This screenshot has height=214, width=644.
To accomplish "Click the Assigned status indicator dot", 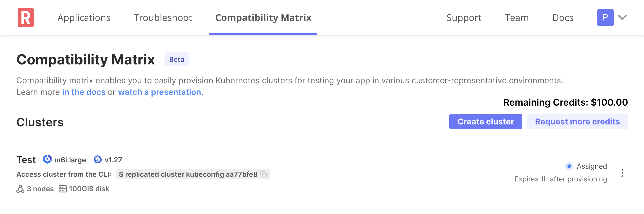I will 569,166.
